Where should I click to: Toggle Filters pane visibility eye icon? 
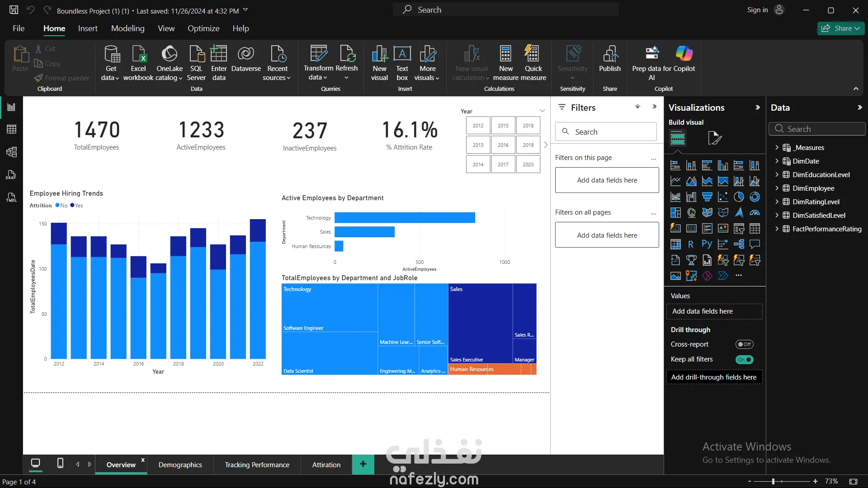[637, 107]
